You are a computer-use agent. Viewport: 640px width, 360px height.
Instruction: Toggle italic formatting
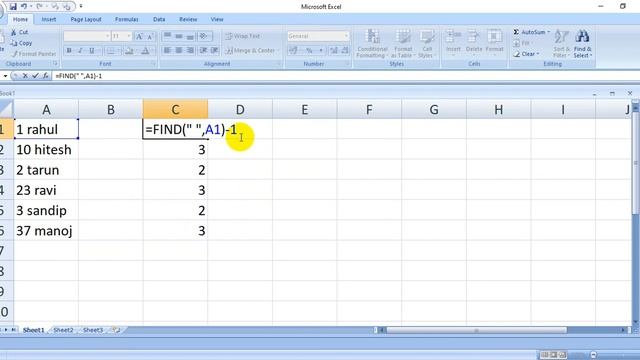pyautogui.click(x=80, y=51)
